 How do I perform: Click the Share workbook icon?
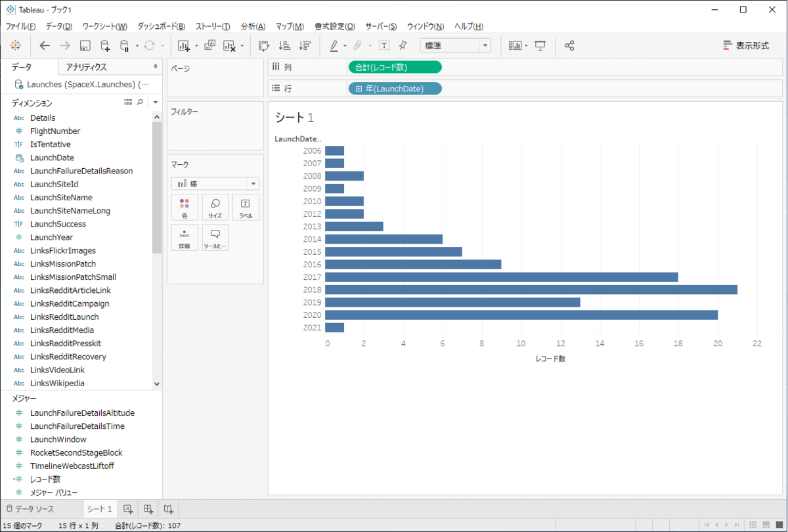pos(569,45)
